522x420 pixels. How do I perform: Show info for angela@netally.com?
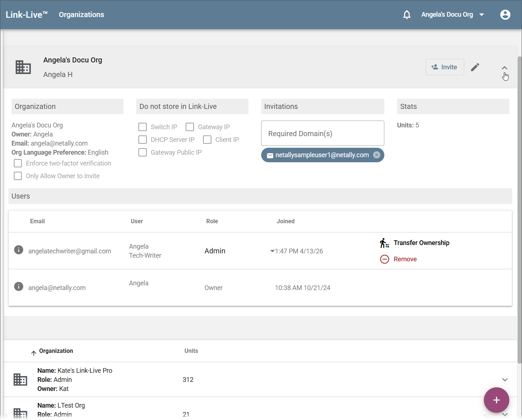19,286
